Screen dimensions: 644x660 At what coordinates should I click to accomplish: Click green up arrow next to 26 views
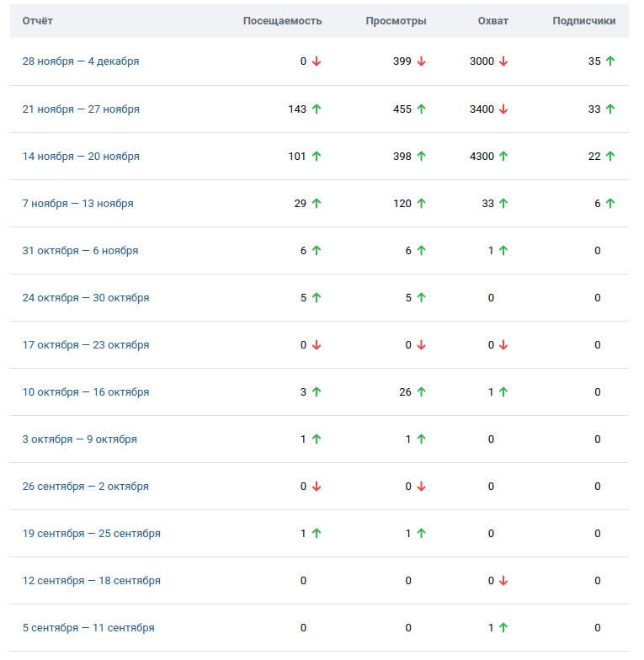421,391
